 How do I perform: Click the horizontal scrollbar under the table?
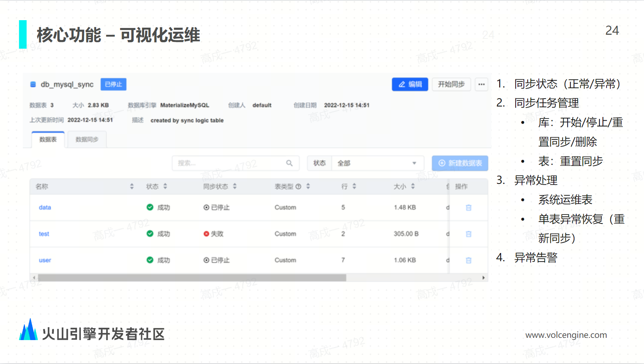point(192,278)
